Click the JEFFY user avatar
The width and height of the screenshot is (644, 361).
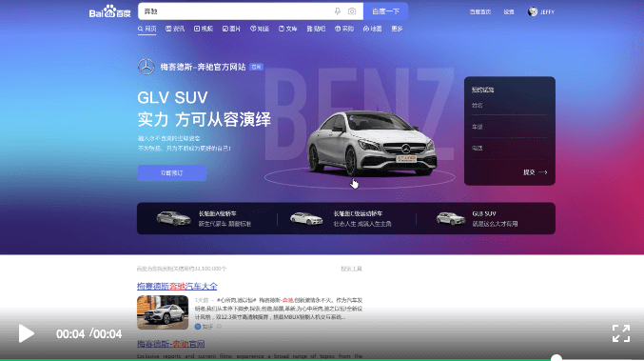pyautogui.click(x=533, y=11)
